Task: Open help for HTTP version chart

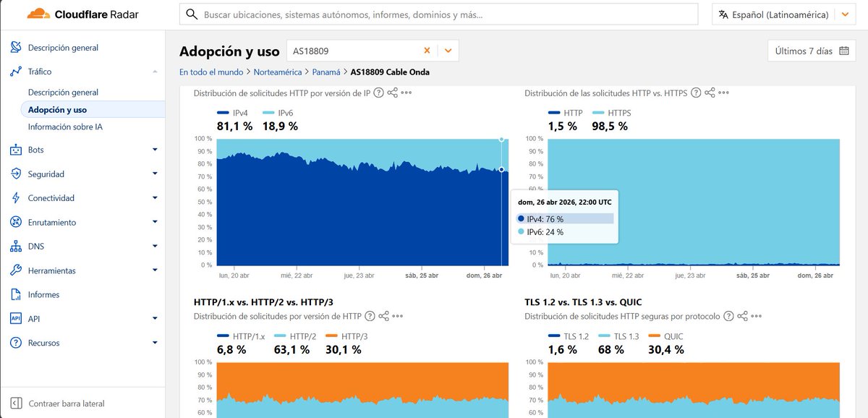Action: (370, 316)
